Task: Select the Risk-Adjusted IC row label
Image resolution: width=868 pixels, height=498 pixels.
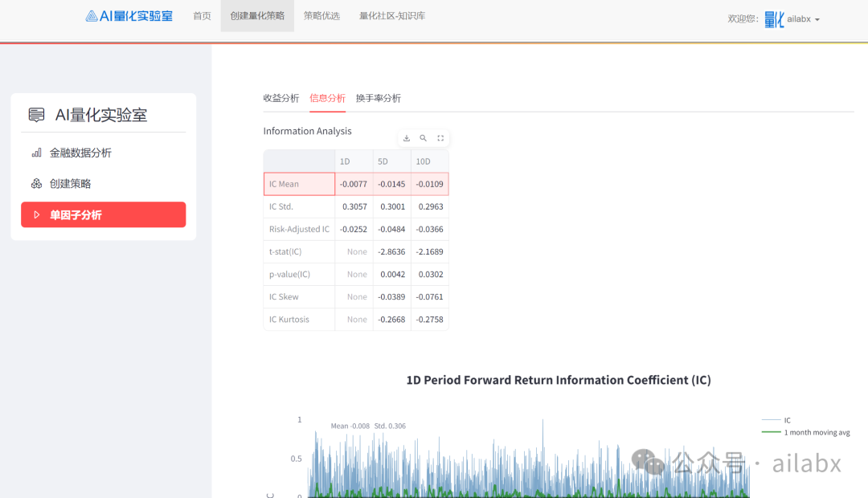Action: click(300, 230)
